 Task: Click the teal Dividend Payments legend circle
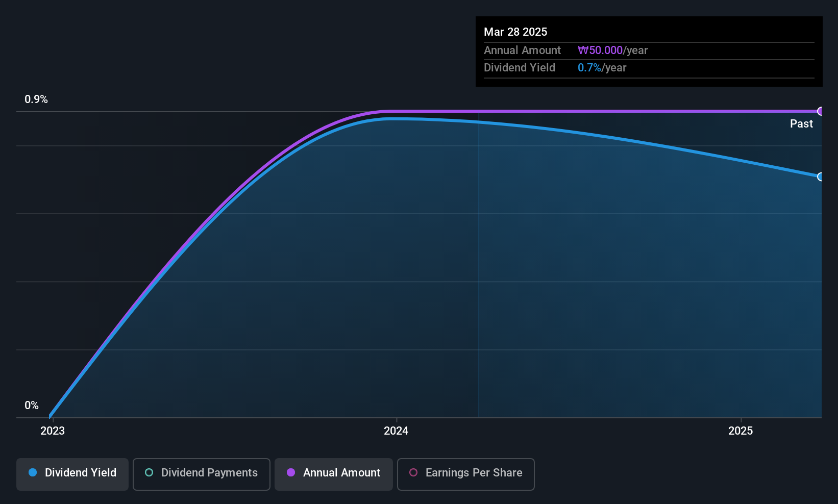click(149, 472)
